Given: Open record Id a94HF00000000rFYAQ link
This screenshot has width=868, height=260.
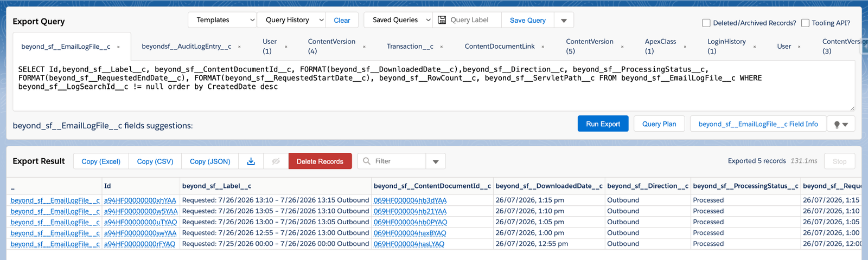Looking at the screenshot, I should (139, 244).
